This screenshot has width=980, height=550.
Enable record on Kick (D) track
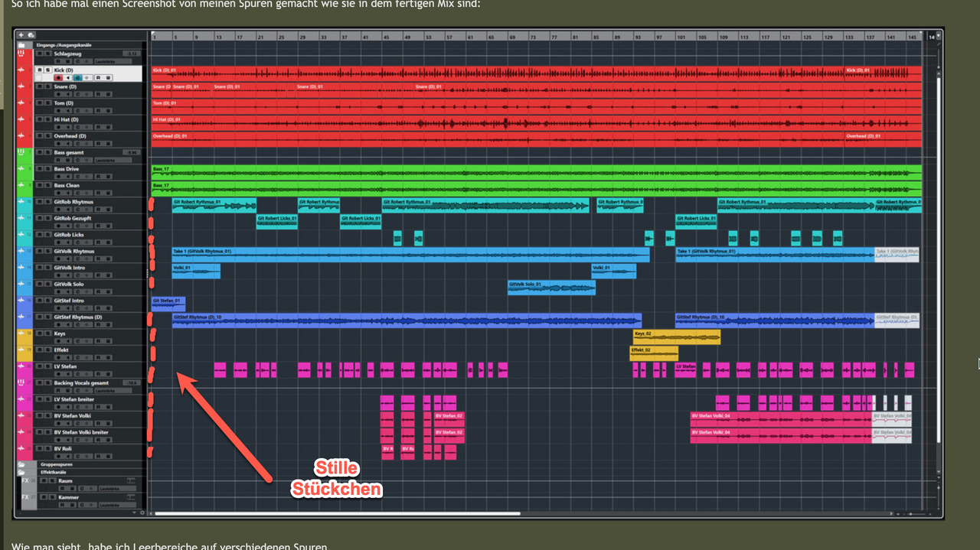[58, 77]
